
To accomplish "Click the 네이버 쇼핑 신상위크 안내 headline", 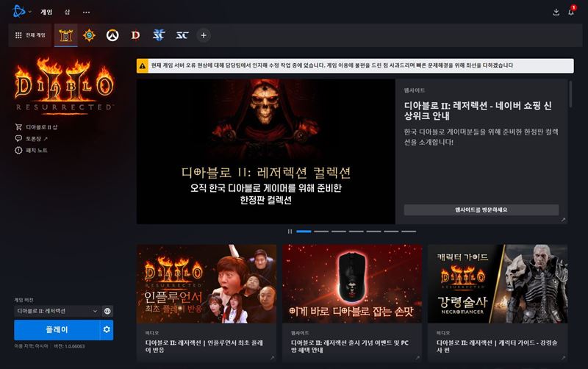I will [477, 110].
